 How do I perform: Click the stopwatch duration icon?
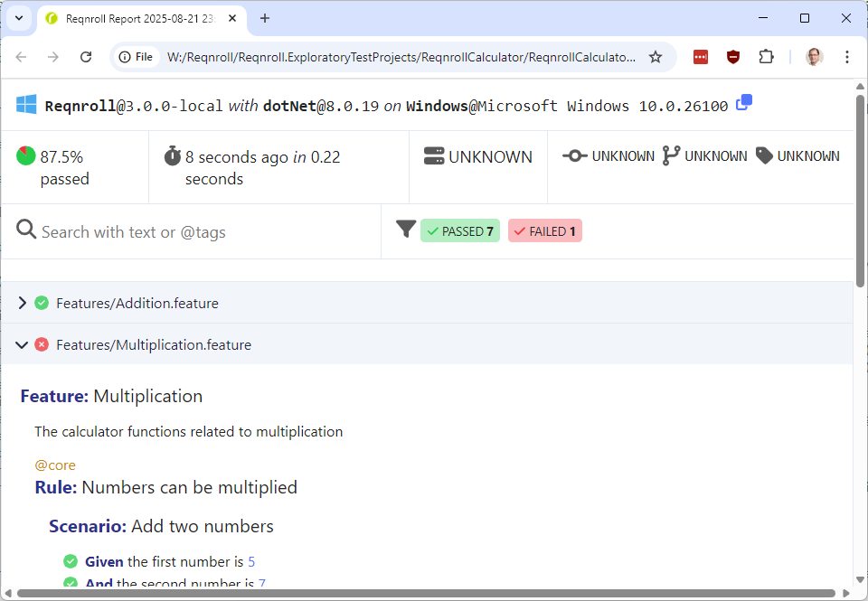click(x=172, y=156)
